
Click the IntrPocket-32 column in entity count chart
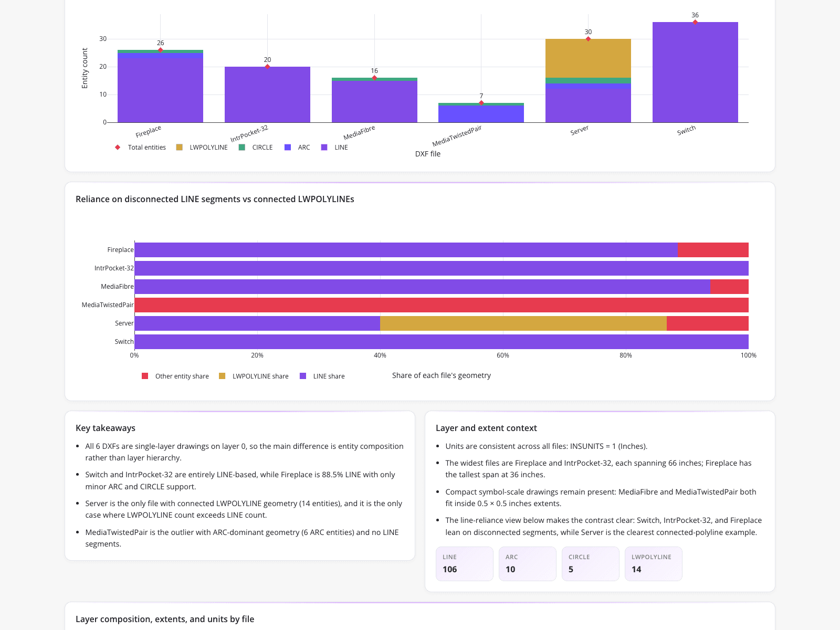click(x=267, y=94)
